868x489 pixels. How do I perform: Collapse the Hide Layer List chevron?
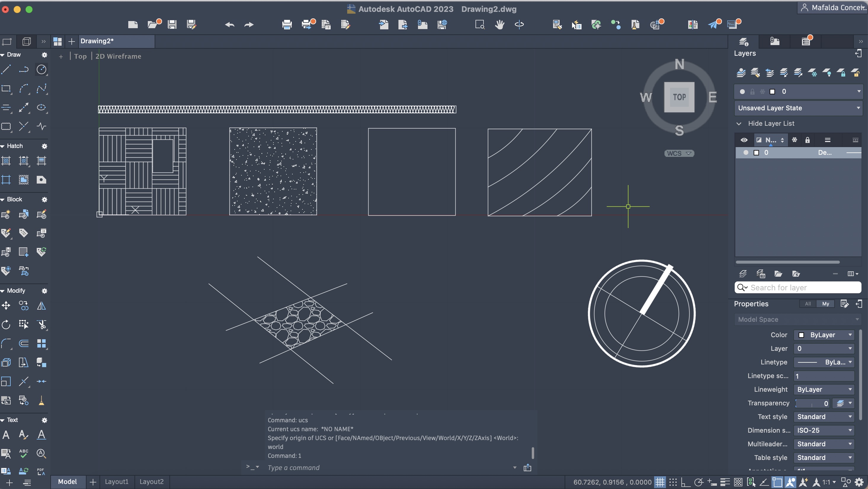coord(739,124)
